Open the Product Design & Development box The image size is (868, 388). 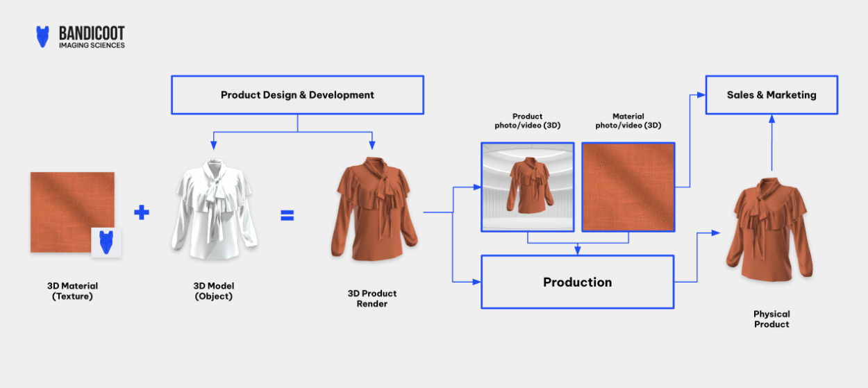(x=297, y=95)
